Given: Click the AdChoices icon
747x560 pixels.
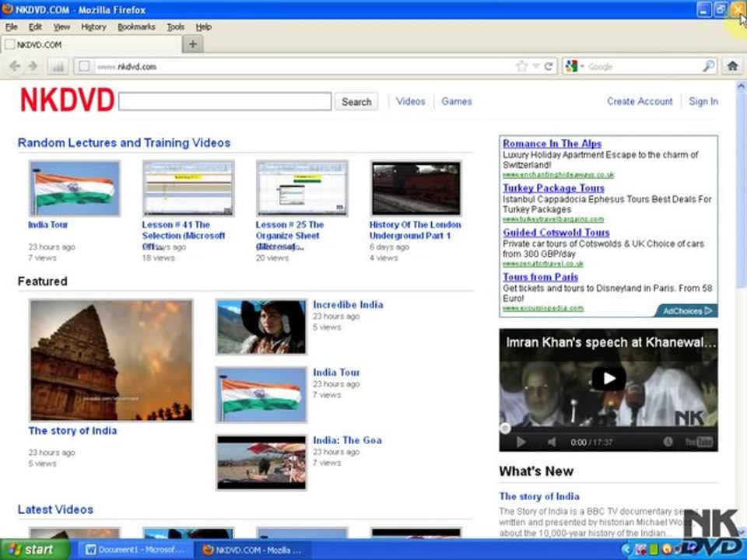Looking at the screenshot, I should pyautogui.click(x=687, y=311).
